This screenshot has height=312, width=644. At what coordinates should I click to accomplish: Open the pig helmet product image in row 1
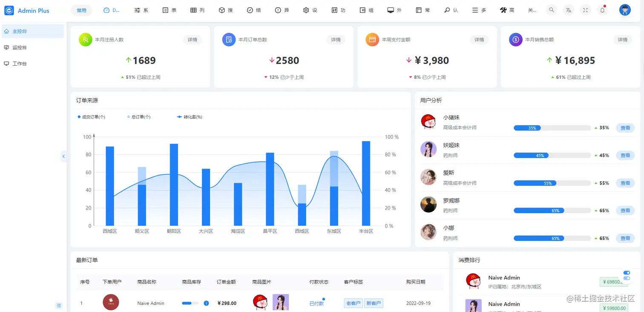(260, 302)
